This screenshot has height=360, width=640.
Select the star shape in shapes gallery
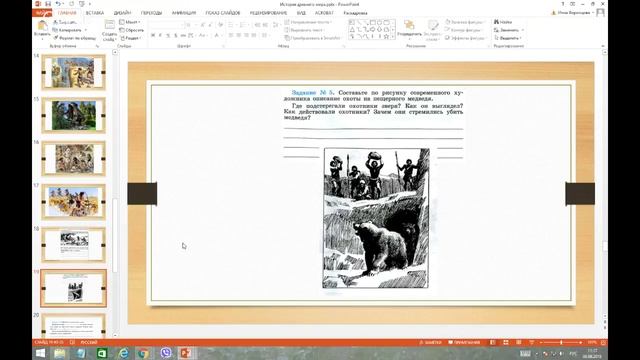(386, 37)
